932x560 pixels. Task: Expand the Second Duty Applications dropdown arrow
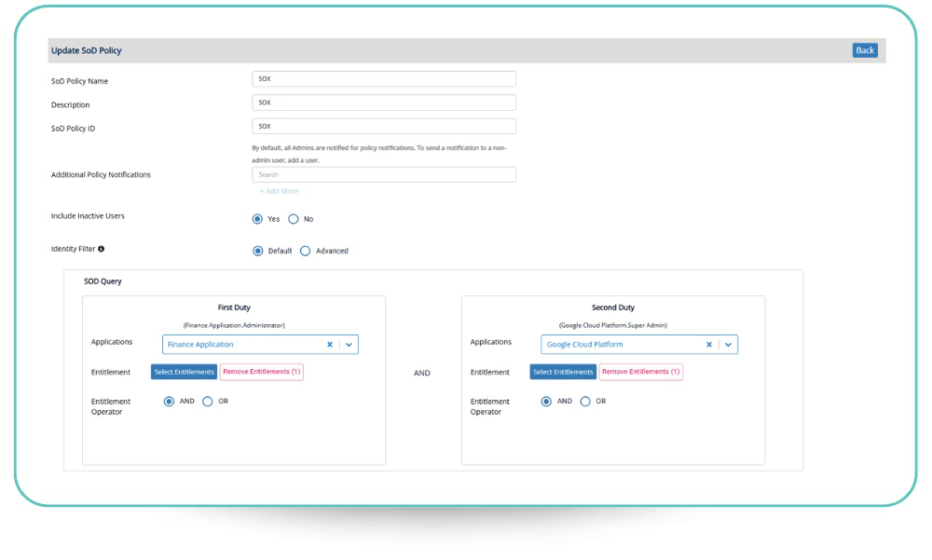click(728, 345)
